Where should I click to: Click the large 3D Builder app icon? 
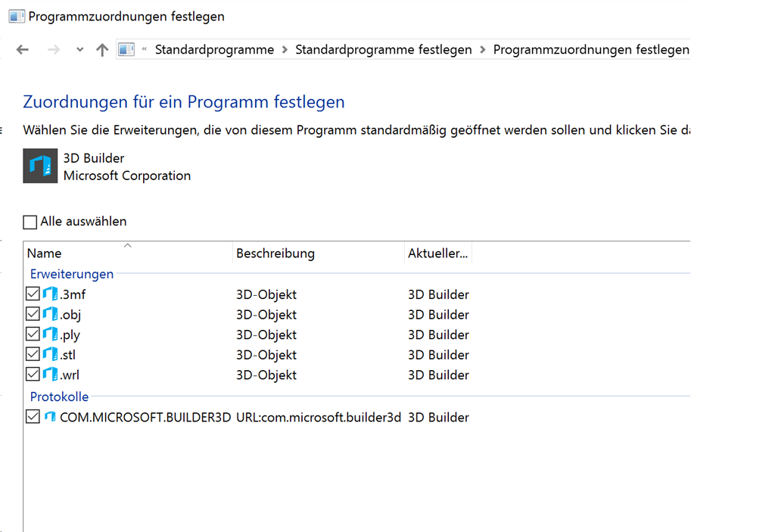(40, 166)
